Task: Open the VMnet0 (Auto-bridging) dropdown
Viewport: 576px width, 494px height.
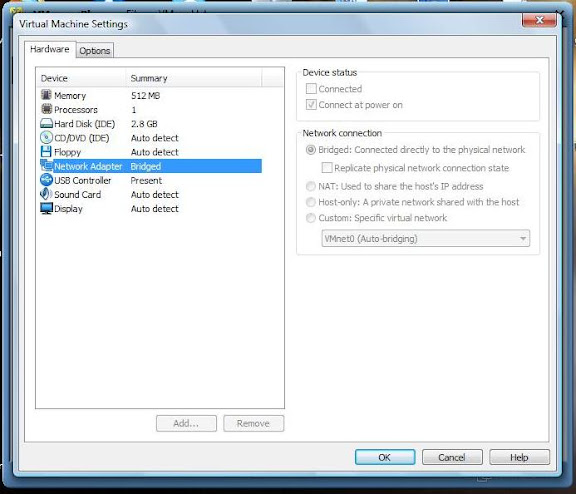Action: pyautogui.click(x=426, y=238)
